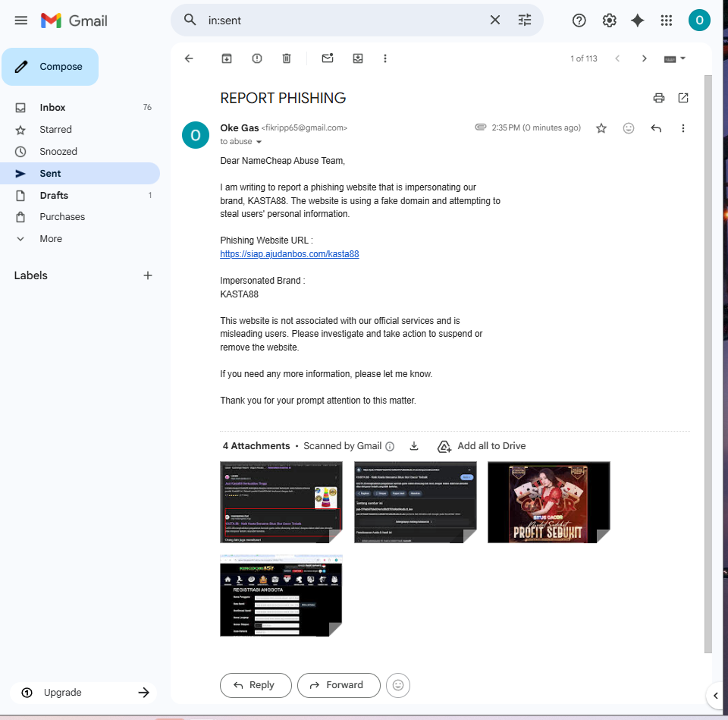Open the Purchases folder
The height and width of the screenshot is (720, 728).
(x=80, y=217)
